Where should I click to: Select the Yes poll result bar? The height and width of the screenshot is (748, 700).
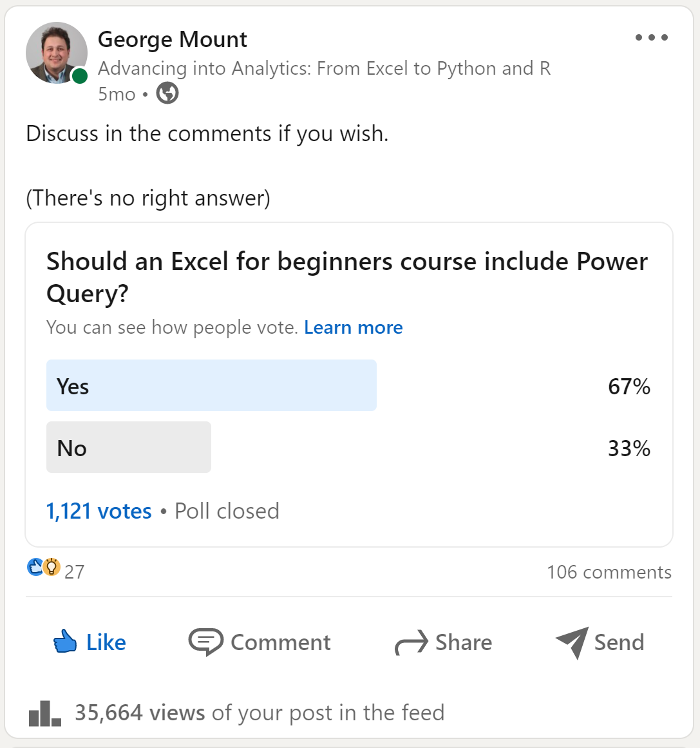point(211,385)
